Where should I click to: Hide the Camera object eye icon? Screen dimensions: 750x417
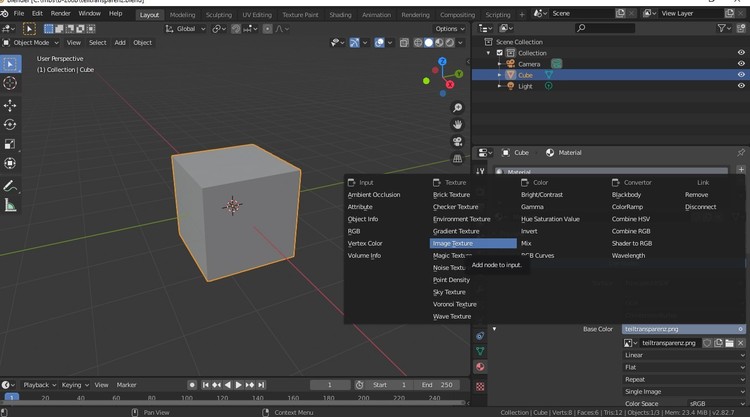tap(741, 64)
